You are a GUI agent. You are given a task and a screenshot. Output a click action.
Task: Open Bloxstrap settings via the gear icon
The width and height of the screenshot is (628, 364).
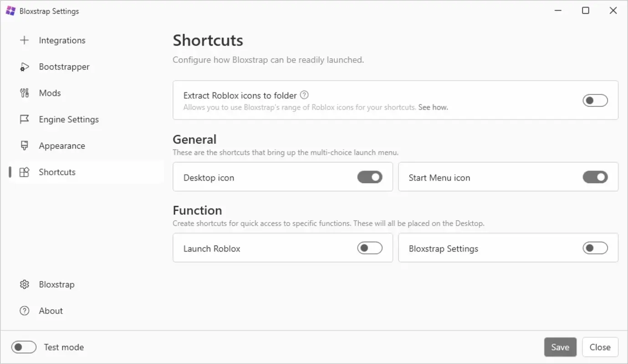point(25,284)
